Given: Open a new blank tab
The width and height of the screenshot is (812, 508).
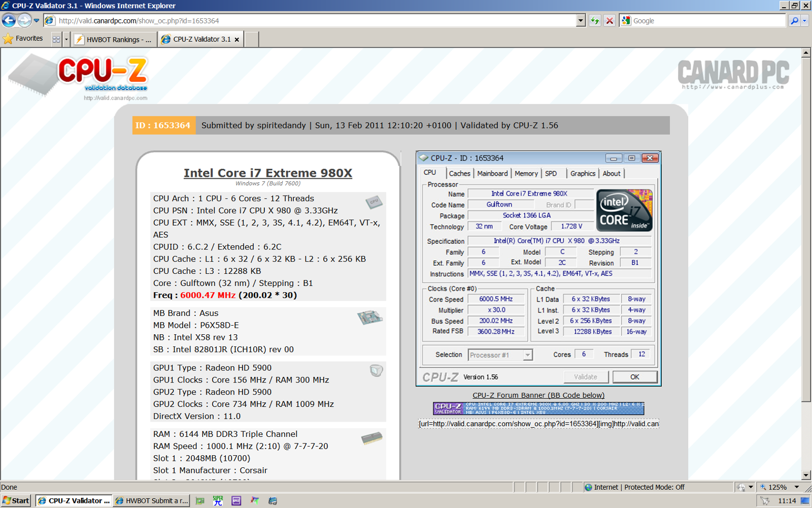Looking at the screenshot, I should click(252, 39).
